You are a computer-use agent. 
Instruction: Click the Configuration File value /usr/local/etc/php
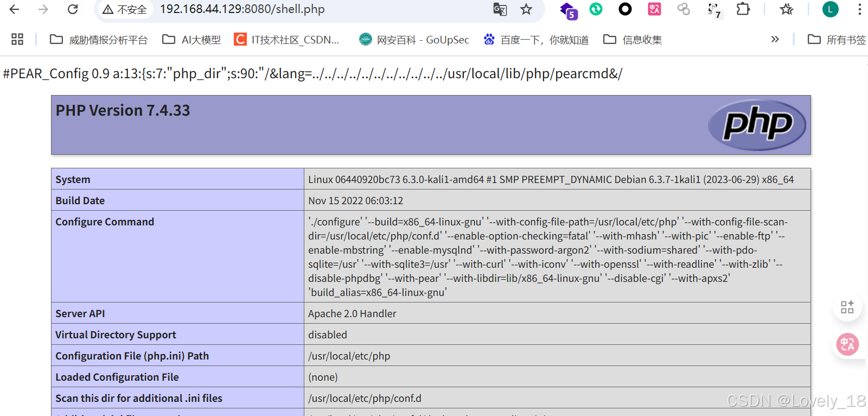click(x=349, y=356)
